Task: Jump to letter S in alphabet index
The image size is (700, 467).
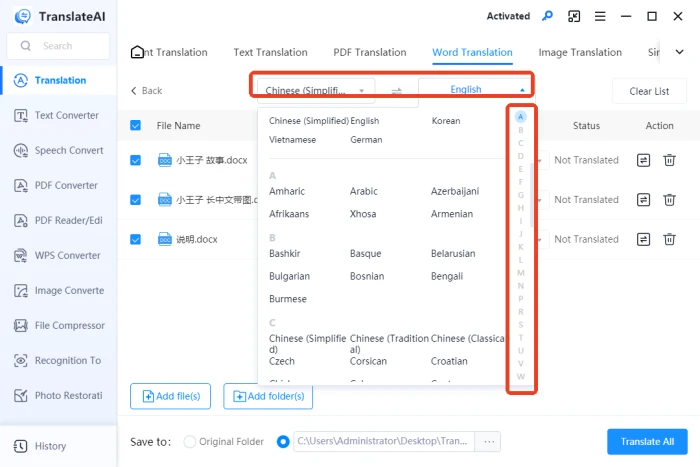Action: 520,325
